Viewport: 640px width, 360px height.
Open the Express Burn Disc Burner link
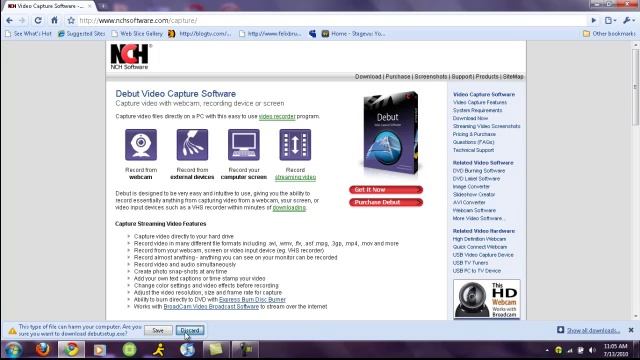(x=252, y=300)
